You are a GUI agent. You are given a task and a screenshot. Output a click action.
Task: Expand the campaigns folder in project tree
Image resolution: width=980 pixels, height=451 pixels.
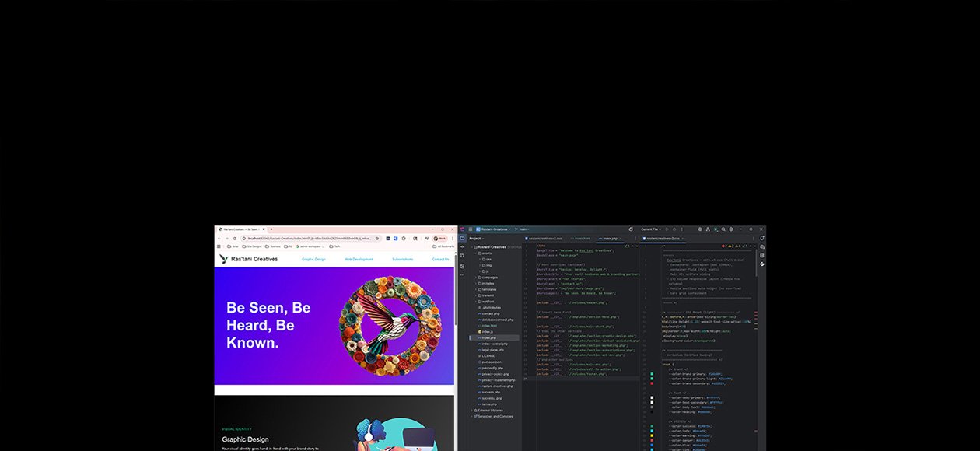[x=476, y=277]
